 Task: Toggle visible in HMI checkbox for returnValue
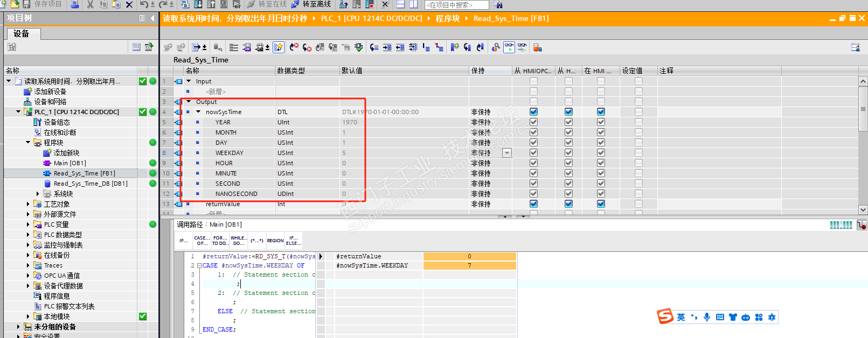pyautogui.click(x=601, y=204)
